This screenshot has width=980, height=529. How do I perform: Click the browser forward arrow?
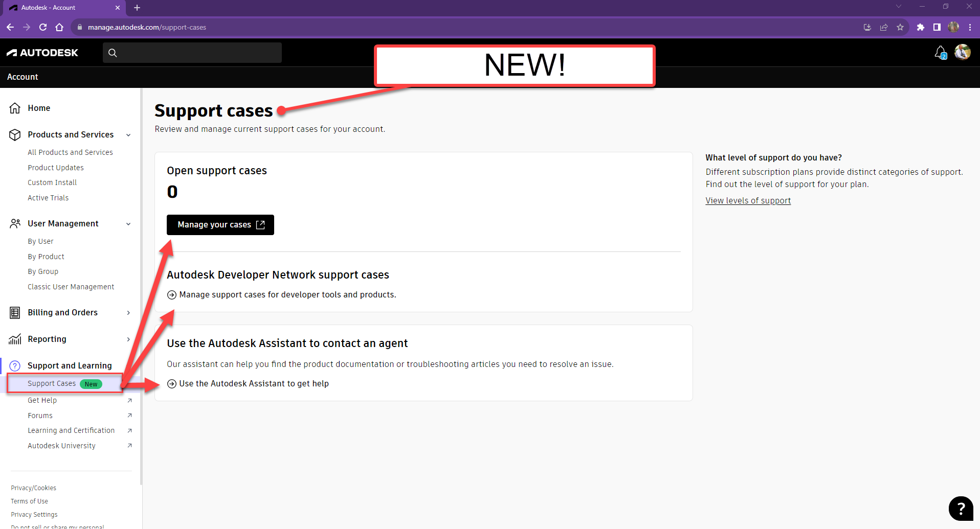[27, 27]
